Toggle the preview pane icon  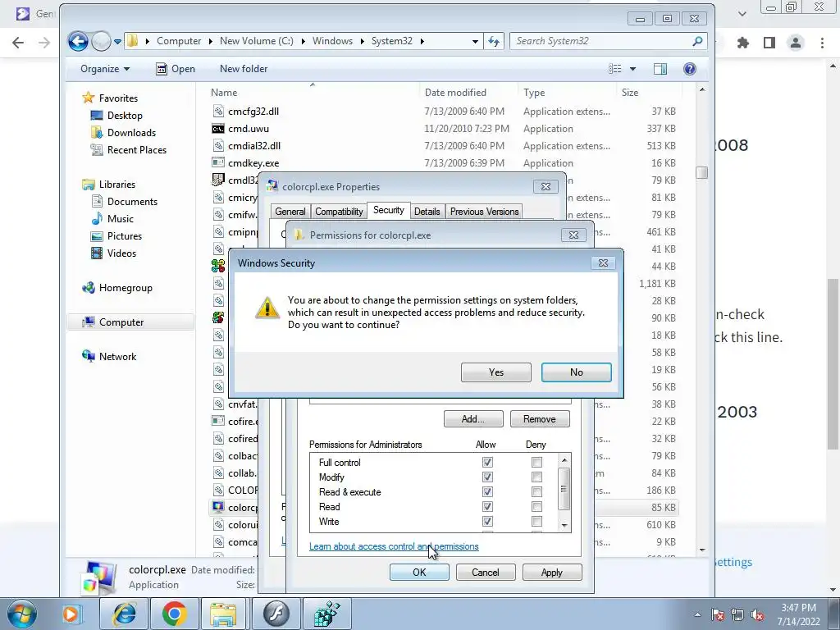pos(660,69)
